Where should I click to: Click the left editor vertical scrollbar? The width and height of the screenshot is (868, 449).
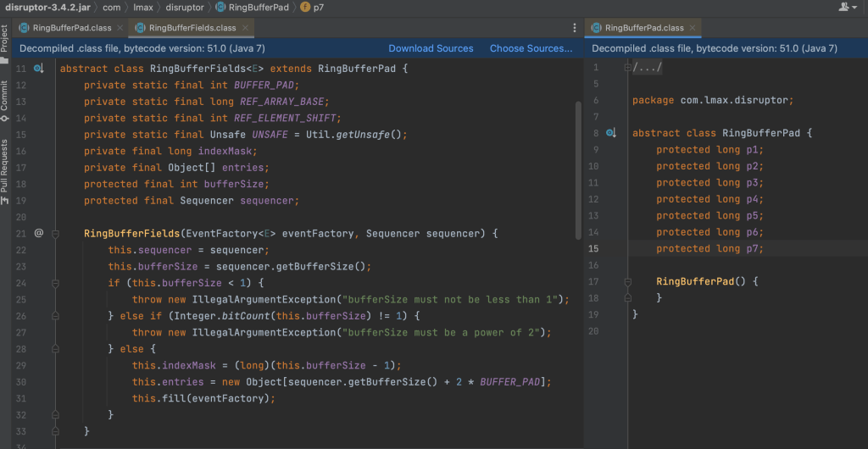(578, 169)
